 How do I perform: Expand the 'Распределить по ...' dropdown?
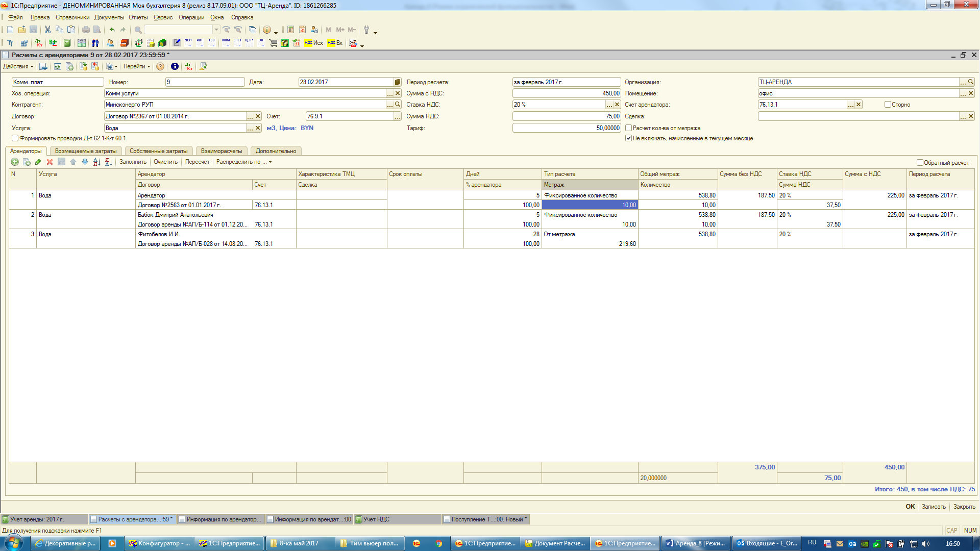244,162
